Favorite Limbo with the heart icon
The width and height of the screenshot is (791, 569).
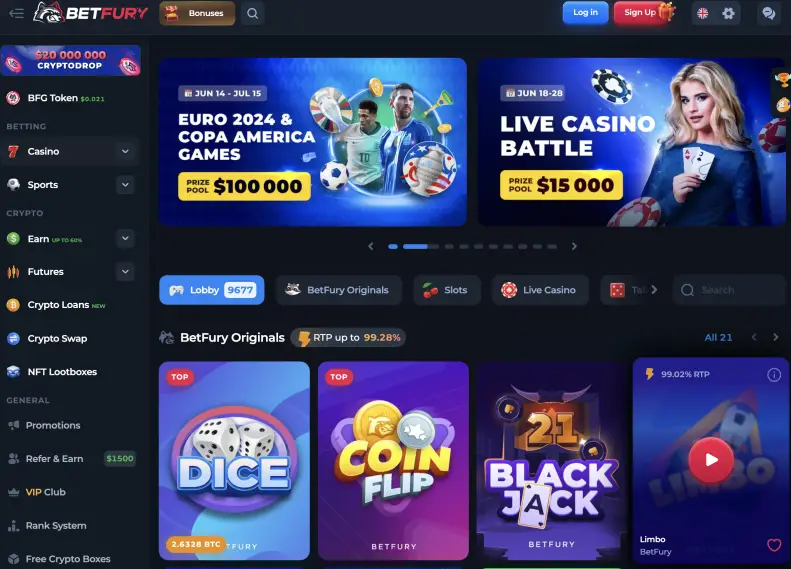point(774,545)
